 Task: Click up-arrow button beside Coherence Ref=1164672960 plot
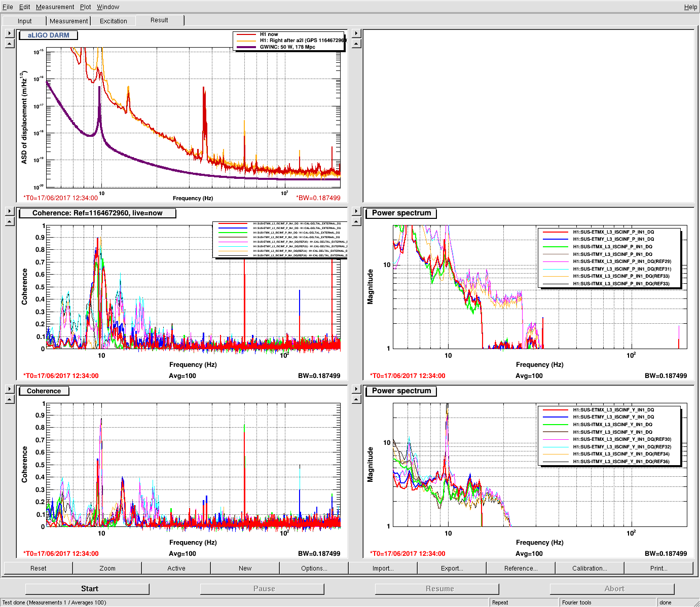point(9,221)
